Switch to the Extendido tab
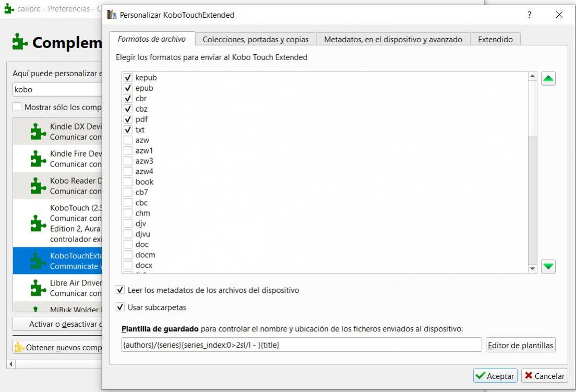The width and height of the screenshot is (576, 392). coord(495,39)
